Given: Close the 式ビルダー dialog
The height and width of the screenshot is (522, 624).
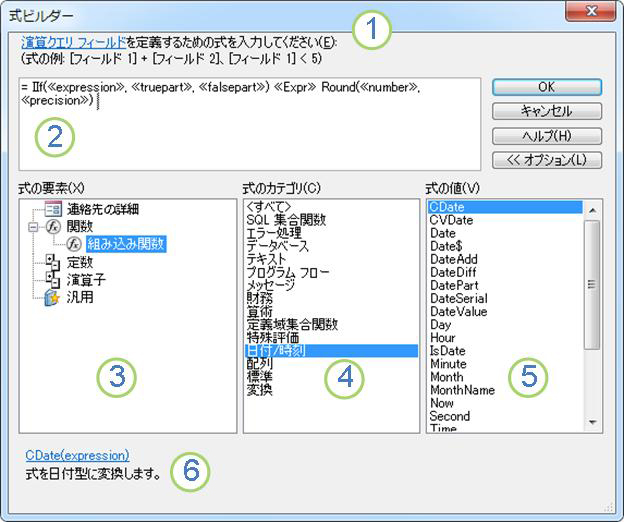Looking at the screenshot, I should point(591,12).
